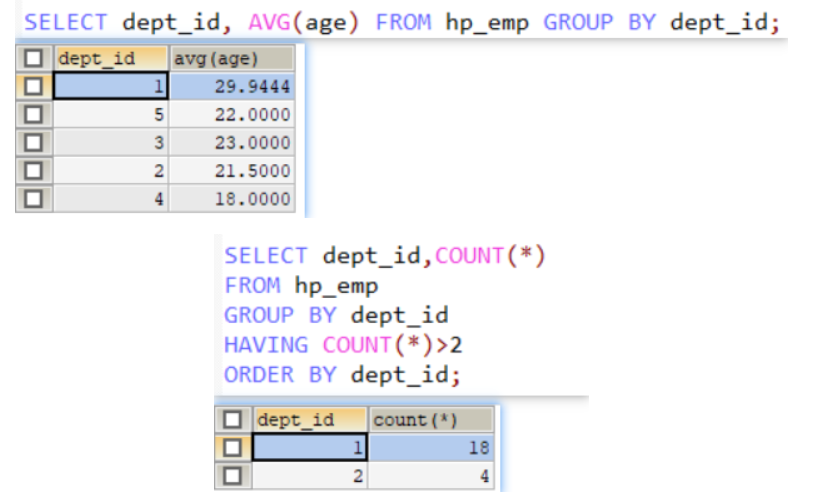Screen dimensions: 817x502
Task: Check the row box for count 18
Action: click(232, 448)
